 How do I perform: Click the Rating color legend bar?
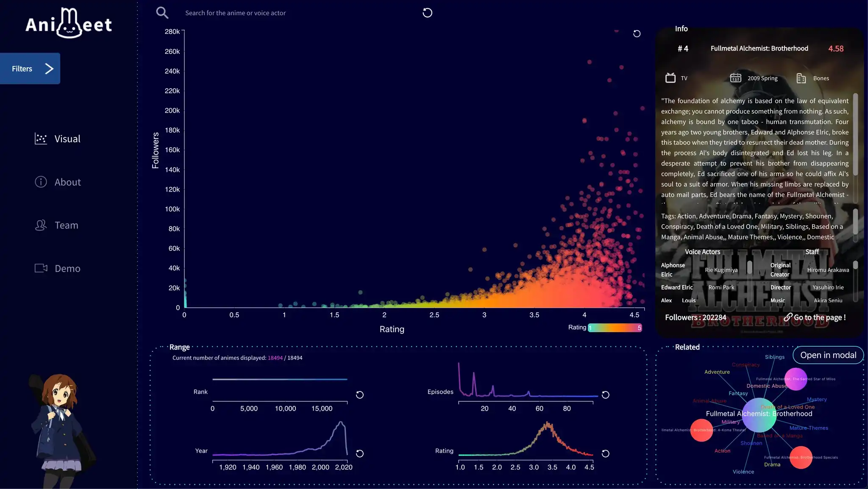(615, 328)
